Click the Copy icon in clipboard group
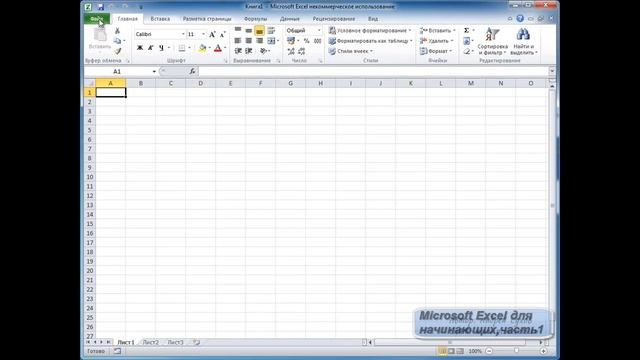The image size is (640, 360). pyautogui.click(x=118, y=41)
